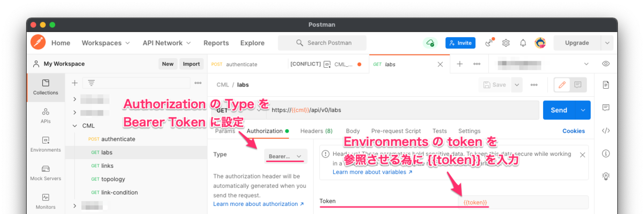Click the Invite button
This screenshot has height=214, width=644.
click(x=460, y=43)
